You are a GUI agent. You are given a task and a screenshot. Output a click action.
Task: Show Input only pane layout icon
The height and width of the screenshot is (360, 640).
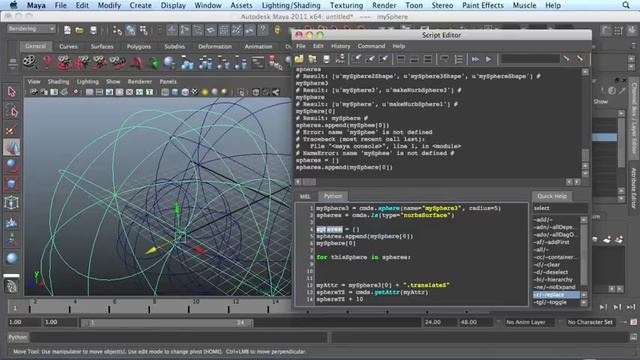[414, 59]
